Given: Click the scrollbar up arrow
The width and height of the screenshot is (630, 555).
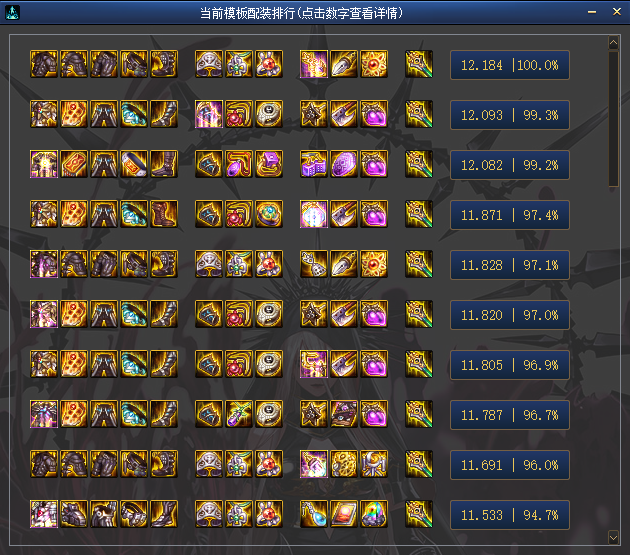Looking at the screenshot, I should click(x=613, y=42).
